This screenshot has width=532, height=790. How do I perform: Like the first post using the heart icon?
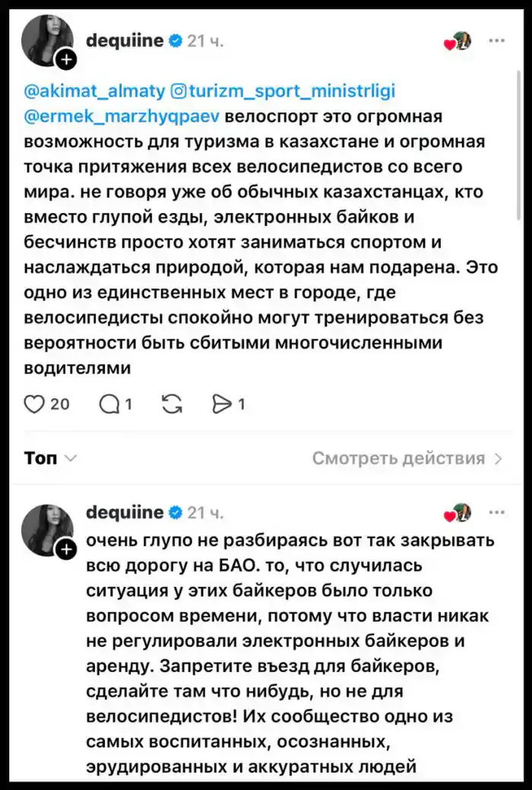36,404
